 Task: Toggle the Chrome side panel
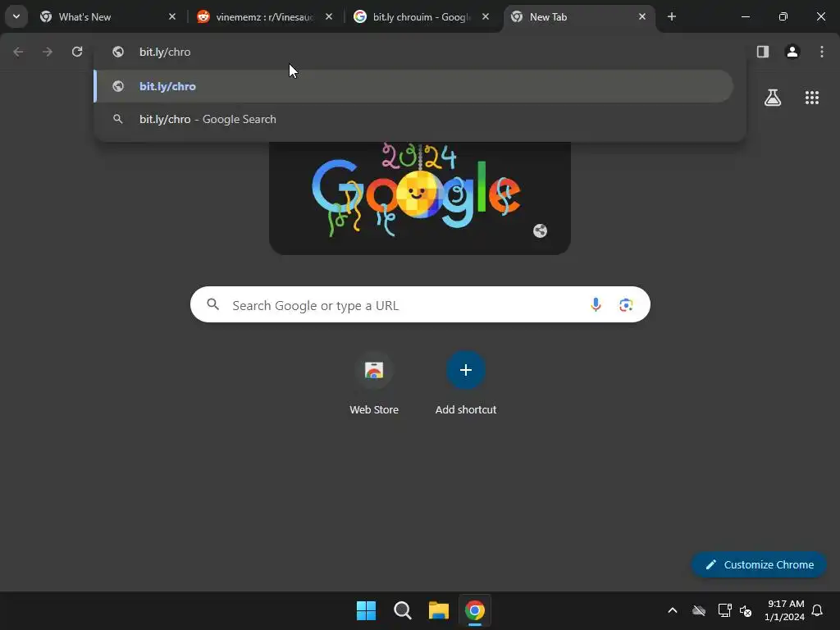(x=763, y=52)
